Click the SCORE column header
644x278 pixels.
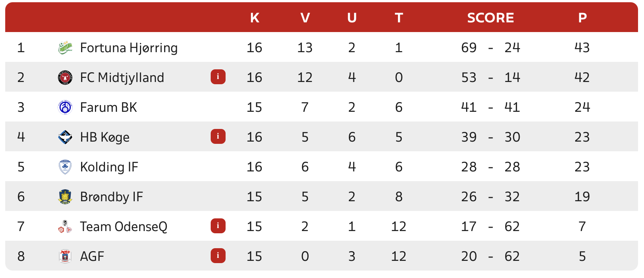click(x=490, y=18)
